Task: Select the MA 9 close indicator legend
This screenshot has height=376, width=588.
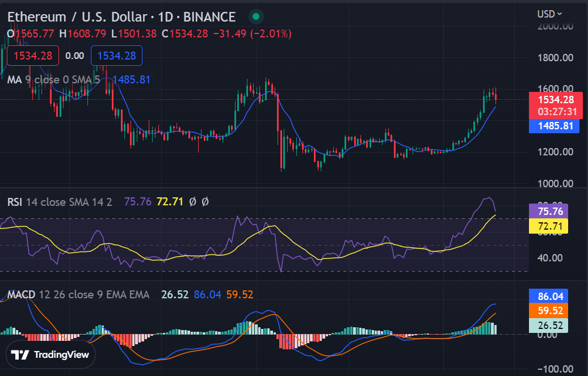Action: pos(53,80)
